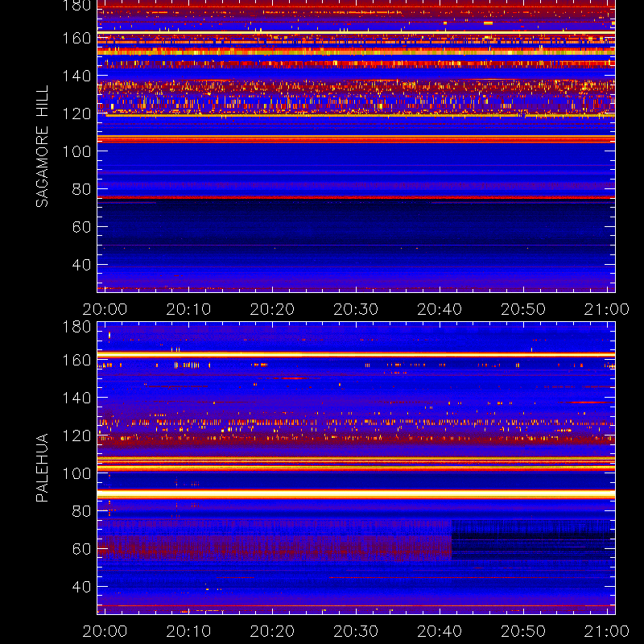Pick the 20:50 time label of Sagamore Hill plot
The height and width of the screenshot is (644, 644).
pyautogui.click(x=523, y=309)
